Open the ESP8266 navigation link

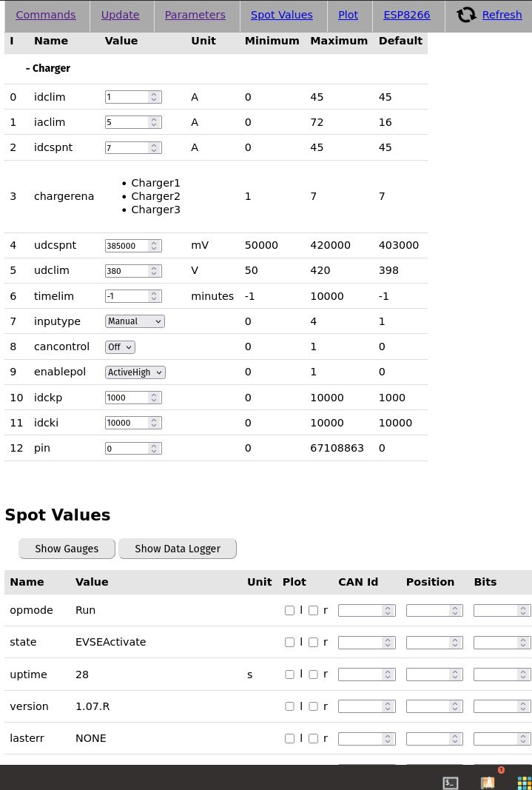coord(407,15)
